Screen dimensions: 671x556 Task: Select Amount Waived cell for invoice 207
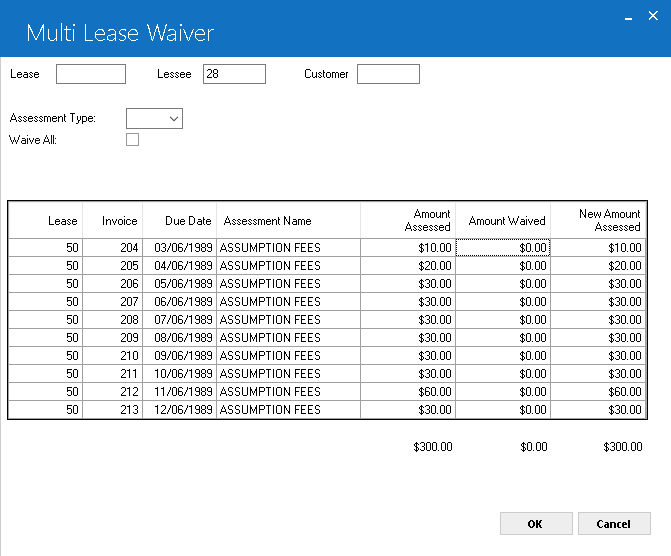coord(503,302)
